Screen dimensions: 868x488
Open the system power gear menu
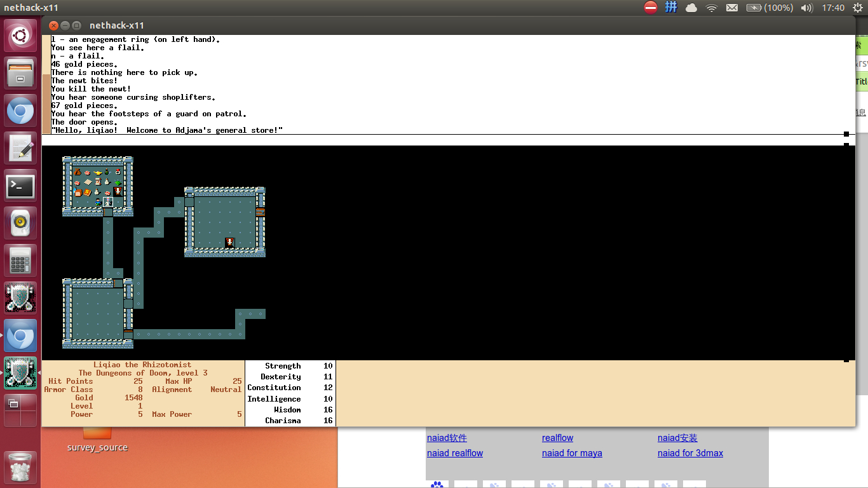858,8
